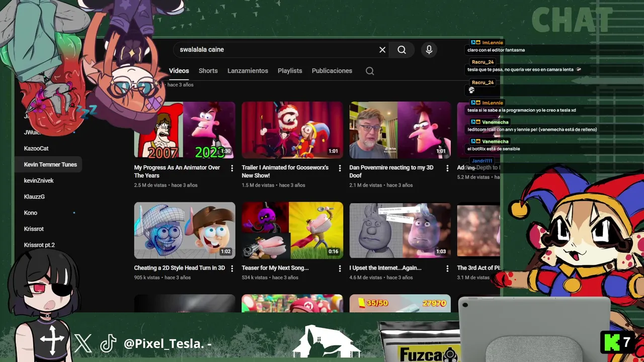The image size is (644, 362).
Task: Play Cheating a 2D Style Head Turn thumbnail
Action: pyautogui.click(x=185, y=230)
